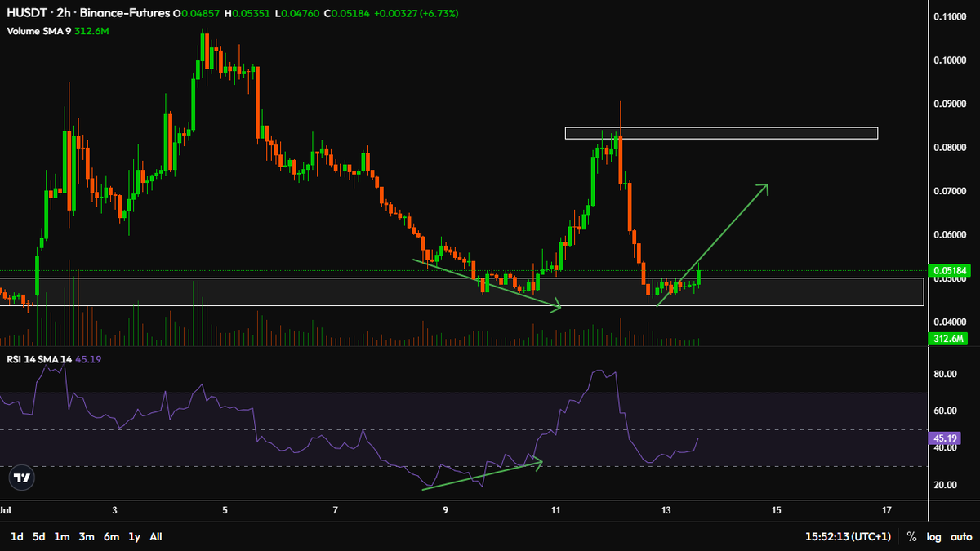
Task: Click the RSI 80.00 axis label
Action: pyautogui.click(x=946, y=374)
